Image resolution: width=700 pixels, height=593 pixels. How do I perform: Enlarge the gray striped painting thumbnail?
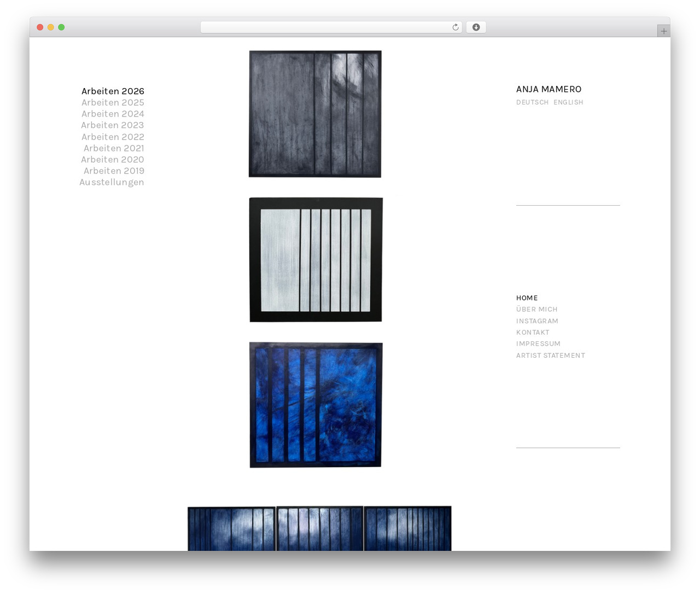click(315, 114)
